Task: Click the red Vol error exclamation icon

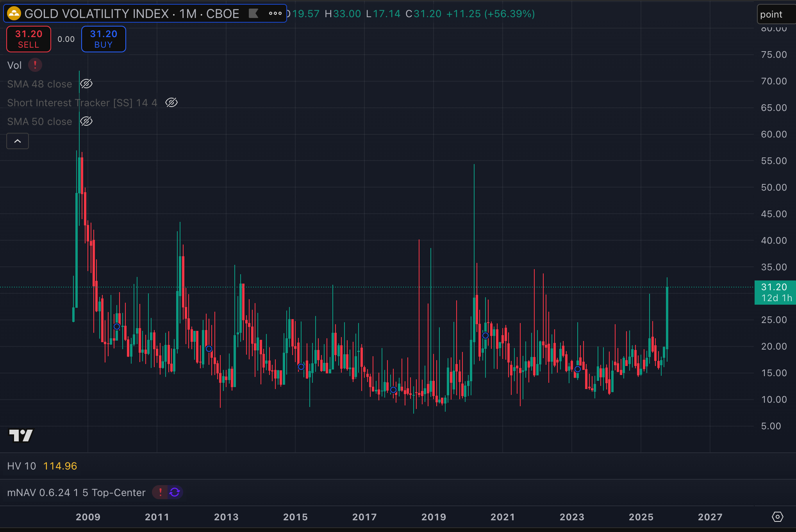Action: click(35, 65)
